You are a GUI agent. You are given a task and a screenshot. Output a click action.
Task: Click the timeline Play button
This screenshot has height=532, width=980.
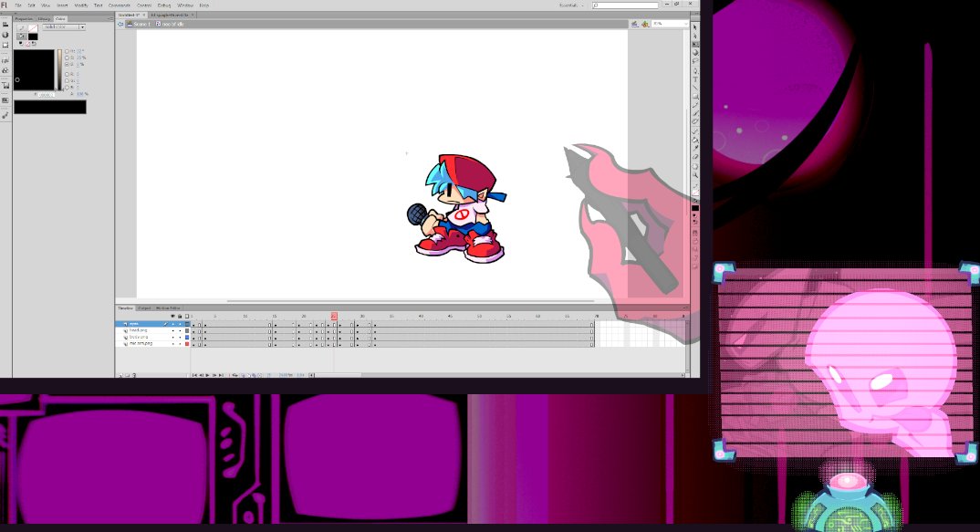tap(207, 375)
